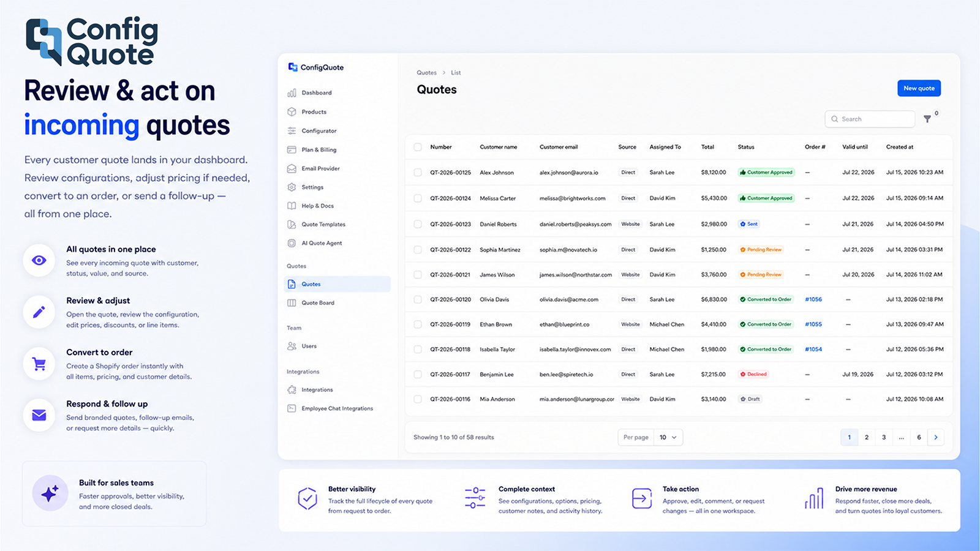Click email ben.lee@spiretech.io

[x=566, y=374]
